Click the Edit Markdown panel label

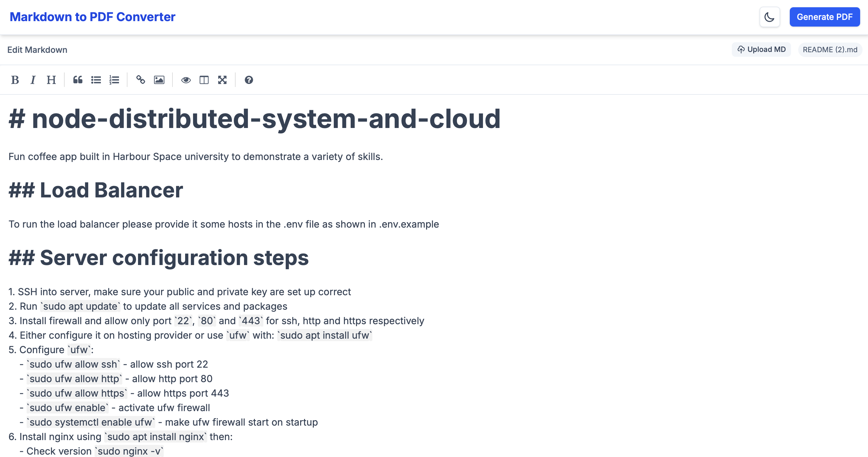pyautogui.click(x=37, y=50)
